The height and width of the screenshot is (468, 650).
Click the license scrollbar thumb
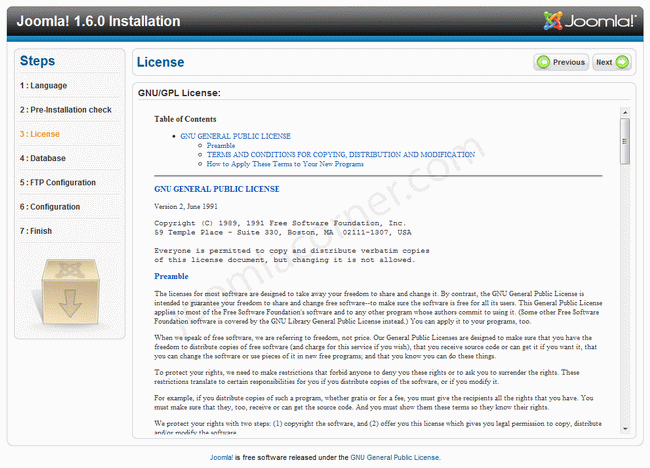coord(625,141)
